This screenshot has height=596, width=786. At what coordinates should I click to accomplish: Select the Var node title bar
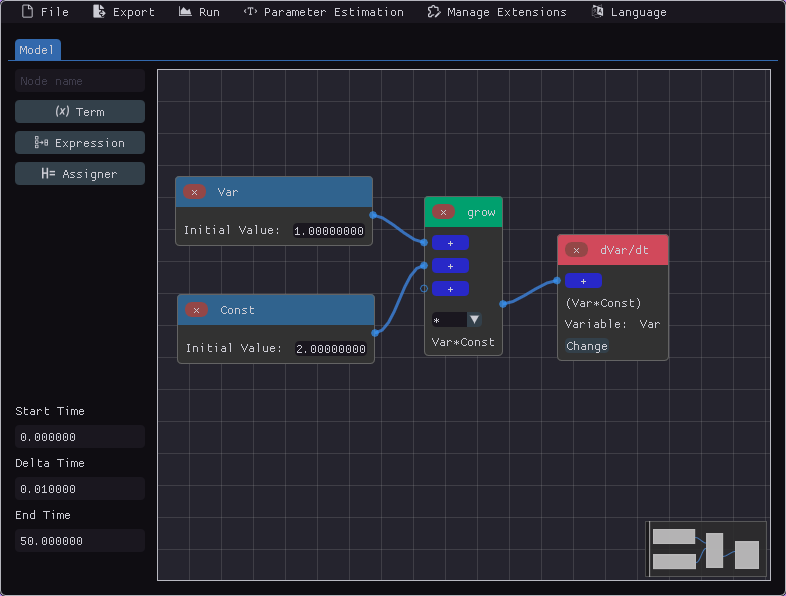274,192
